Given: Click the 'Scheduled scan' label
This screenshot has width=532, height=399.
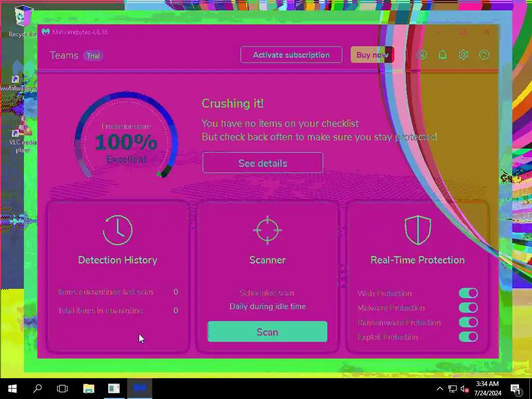Looking at the screenshot, I should (267, 293).
